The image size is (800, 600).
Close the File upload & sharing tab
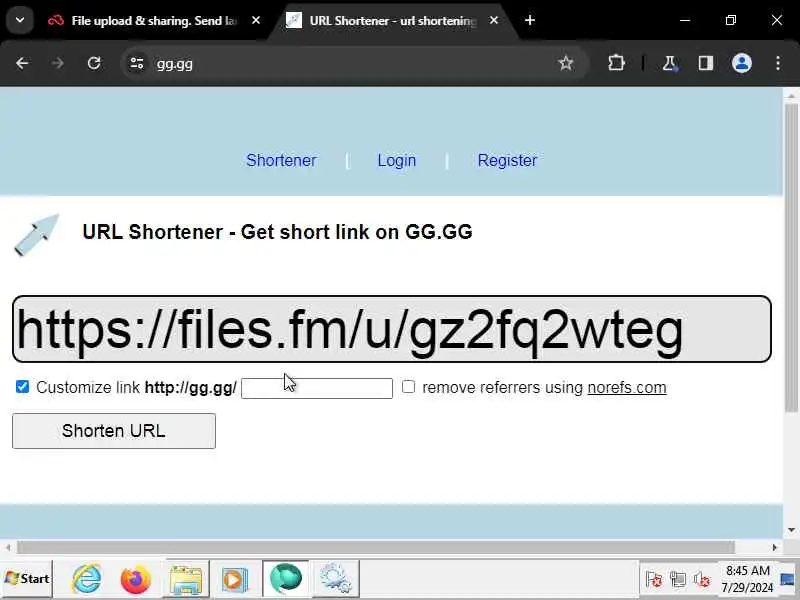256,20
